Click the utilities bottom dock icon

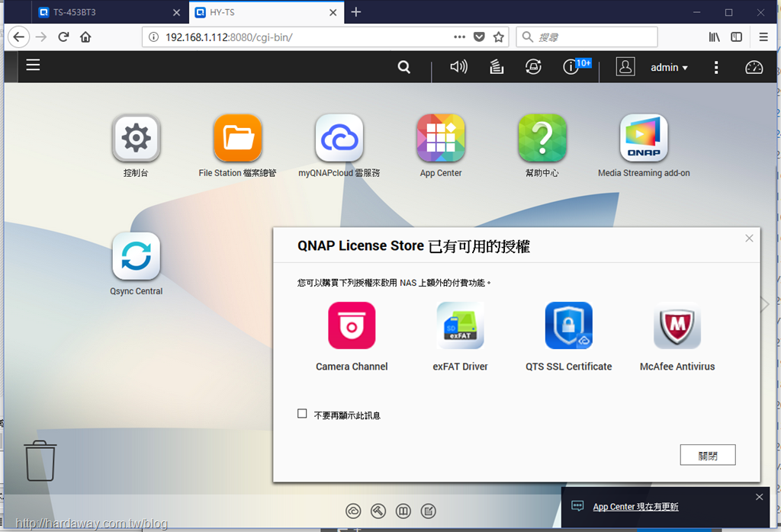(x=378, y=511)
